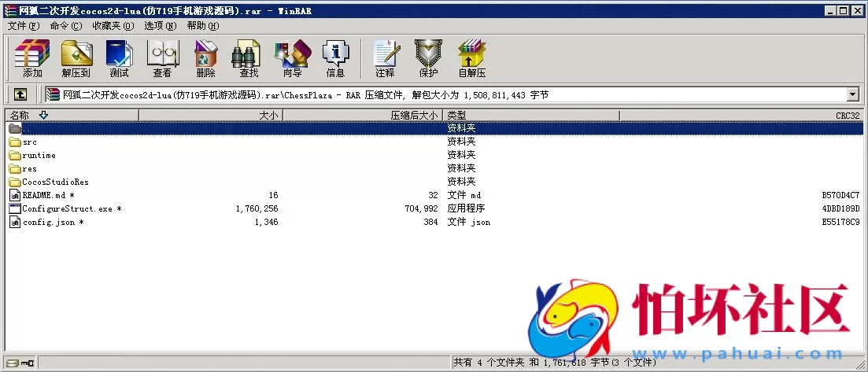The width and height of the screenshot is (868, 372).
Task: Expand the address bar path dropdown
Action: [x=852, y=94]
